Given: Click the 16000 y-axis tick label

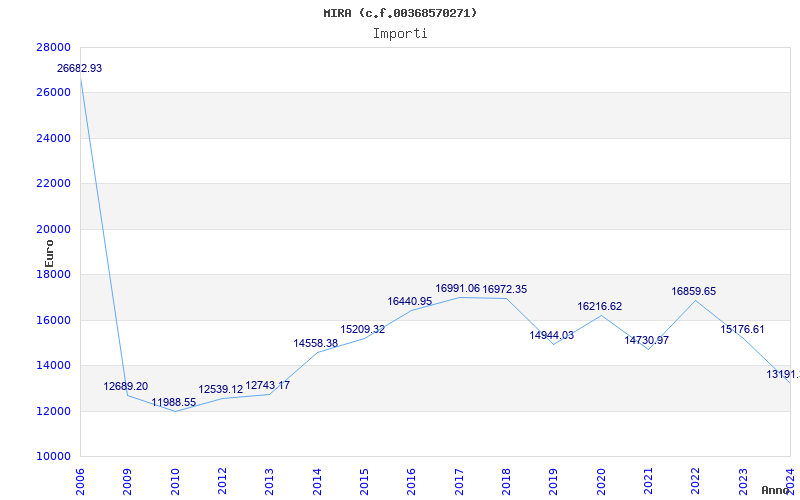Looking at the screenshot, I should tap(54, 320).
